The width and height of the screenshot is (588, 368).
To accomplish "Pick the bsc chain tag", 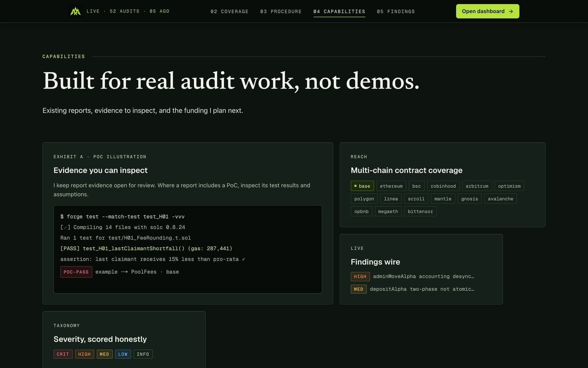I will [416, 186].
